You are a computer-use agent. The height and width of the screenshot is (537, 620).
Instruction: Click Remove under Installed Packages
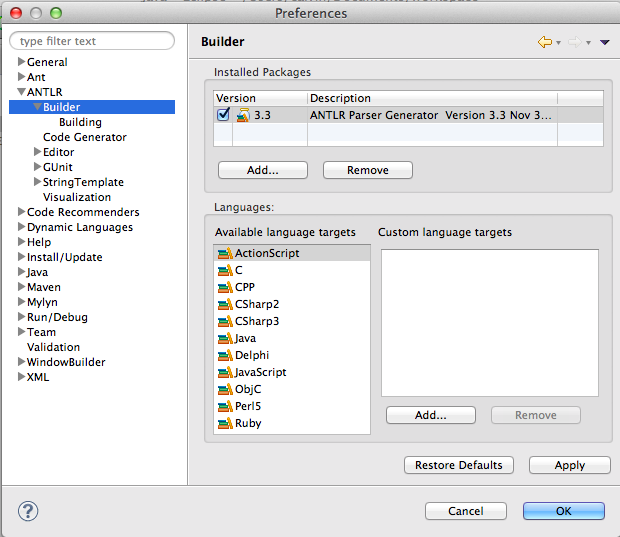pos(368,170)
